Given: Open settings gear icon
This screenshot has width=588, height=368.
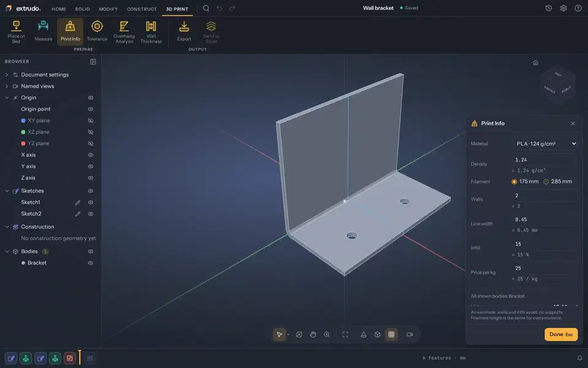Looking at the screenshot, I should tap(563, 8).
